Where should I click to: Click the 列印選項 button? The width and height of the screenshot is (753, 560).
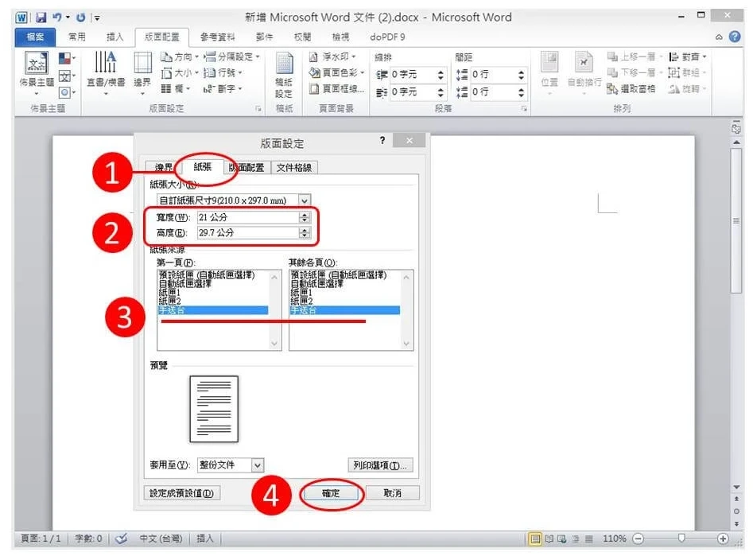pos(381,465)
